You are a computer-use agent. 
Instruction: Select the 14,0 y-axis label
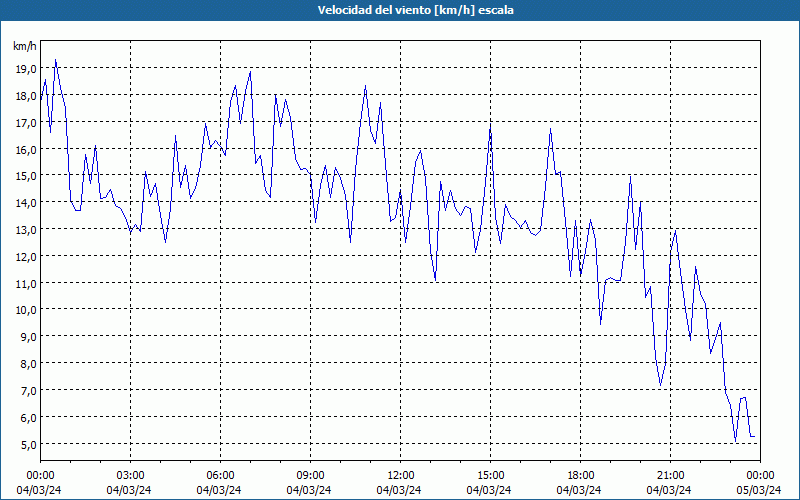tap(26, 203)
